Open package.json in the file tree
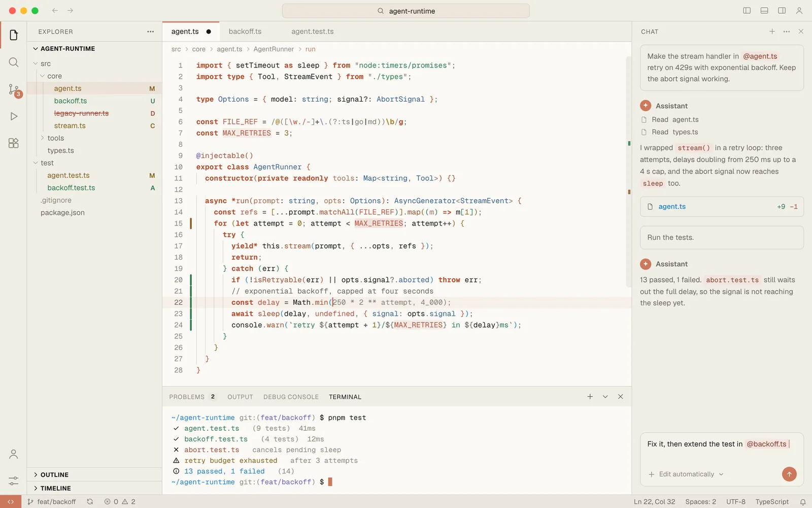 pos(94,213)
